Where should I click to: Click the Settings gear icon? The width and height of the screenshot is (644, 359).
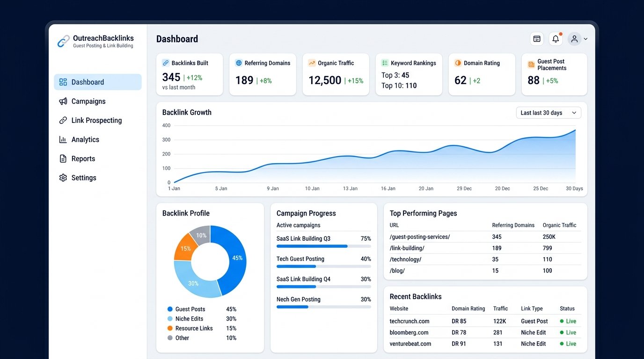[63, 178]
